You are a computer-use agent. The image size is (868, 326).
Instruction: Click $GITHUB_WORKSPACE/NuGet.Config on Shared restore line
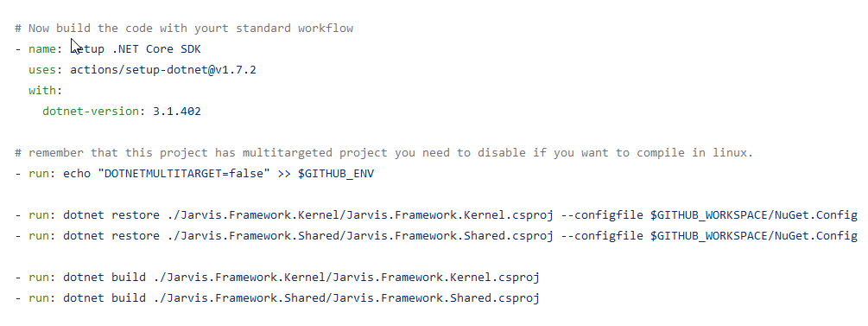tap(754, 236)
